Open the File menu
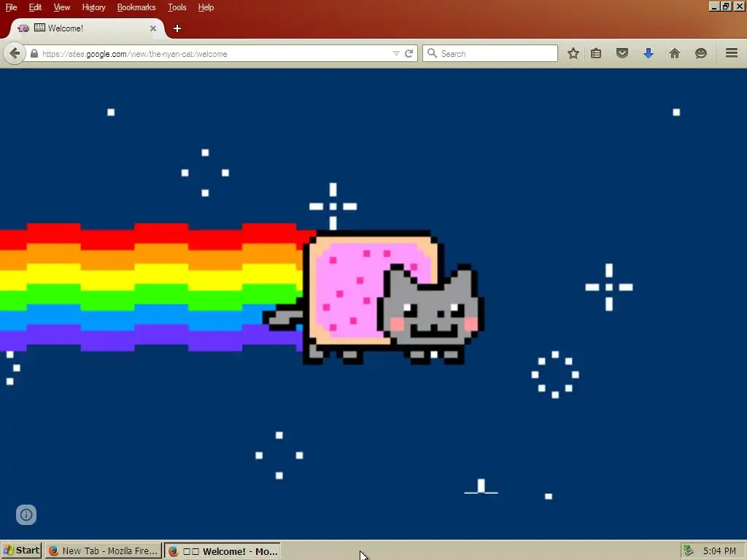 pos(11,7)
